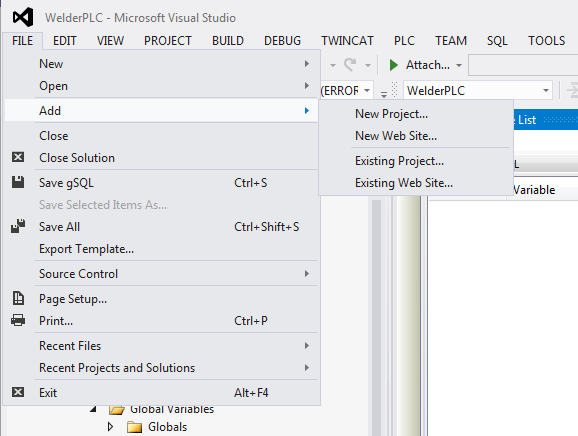Open the TOOLS menu
The image size is (578, 436).
click(546, 41)
